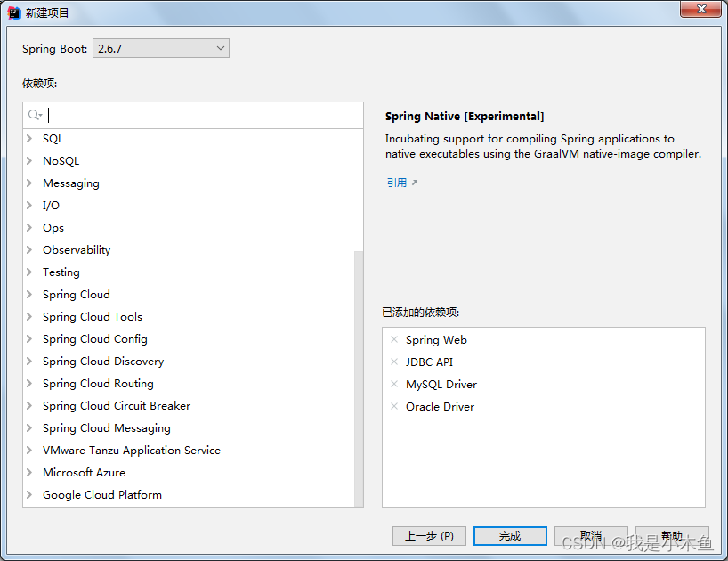Expand the I/O category chevron
Image resolution: width=728 pixels, height=561 pixels.
(x=29, y=206)
